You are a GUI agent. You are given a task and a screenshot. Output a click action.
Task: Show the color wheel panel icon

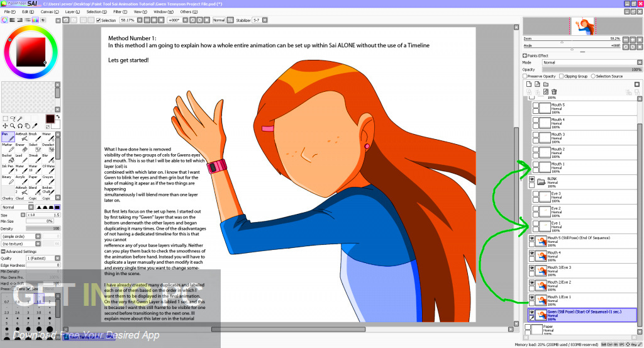(4, 20)
